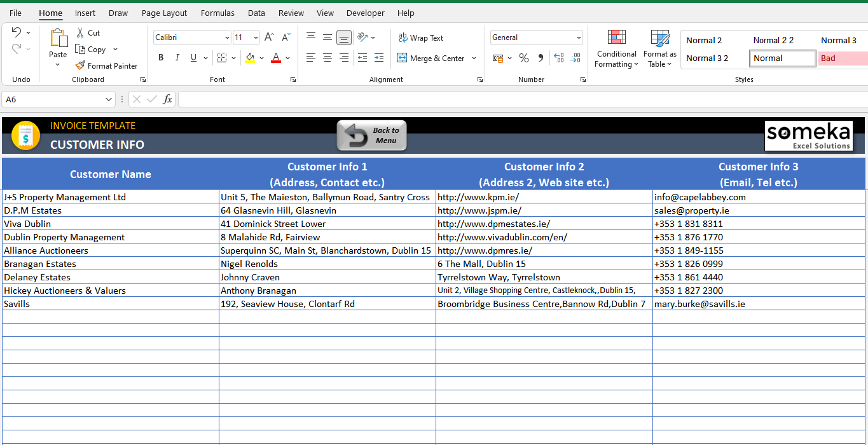Image resolution: width=868 pixels, height=445 pixels.
Task: Click inside the formula bar
Action: pos(521,99)
